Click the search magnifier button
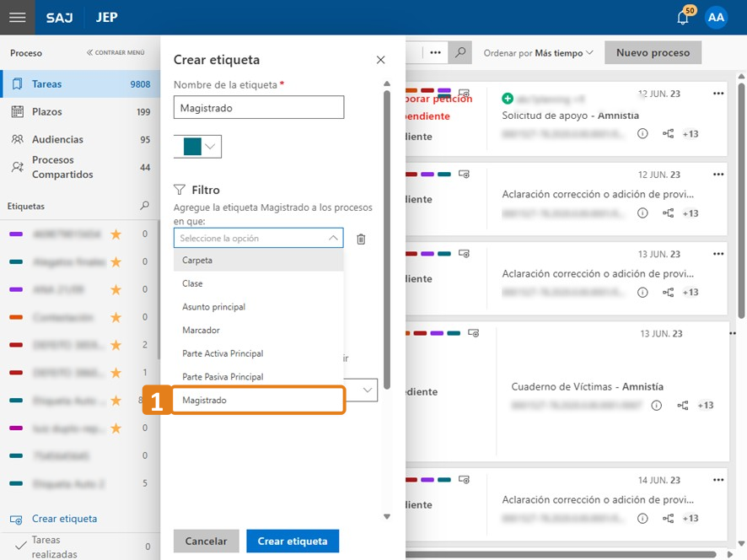747x560 pixels. 460,52
